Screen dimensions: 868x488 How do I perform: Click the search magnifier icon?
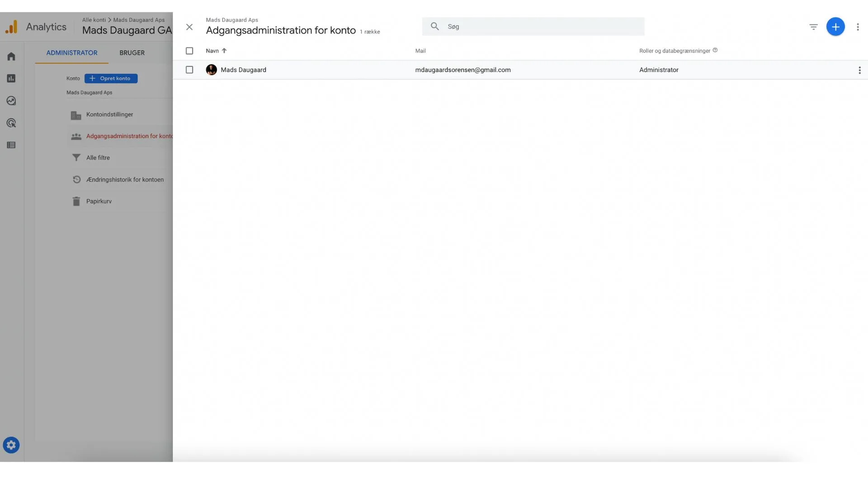coord(435,26)
